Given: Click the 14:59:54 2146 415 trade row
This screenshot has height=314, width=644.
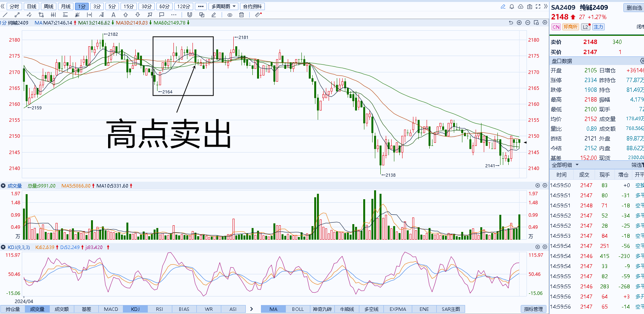Looking at the screenshot, I should pos(597,256).
